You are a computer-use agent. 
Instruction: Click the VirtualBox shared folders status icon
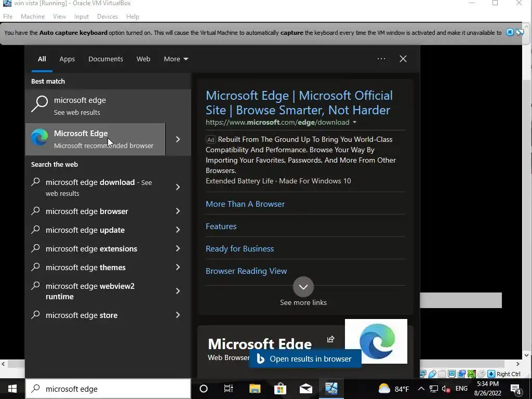tap(442, 374)
